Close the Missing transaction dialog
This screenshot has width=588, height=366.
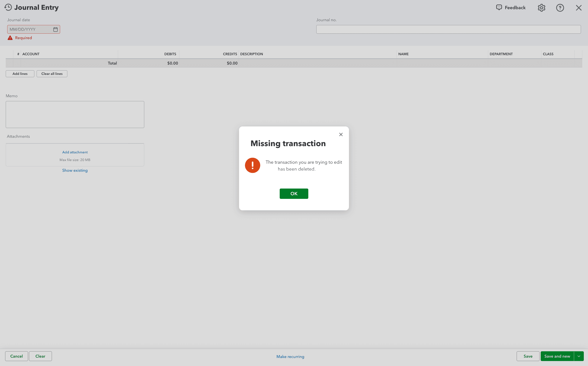[x=341, y=134]
